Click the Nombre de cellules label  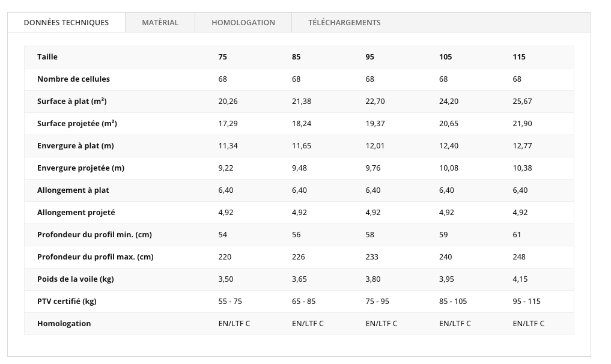73,79
